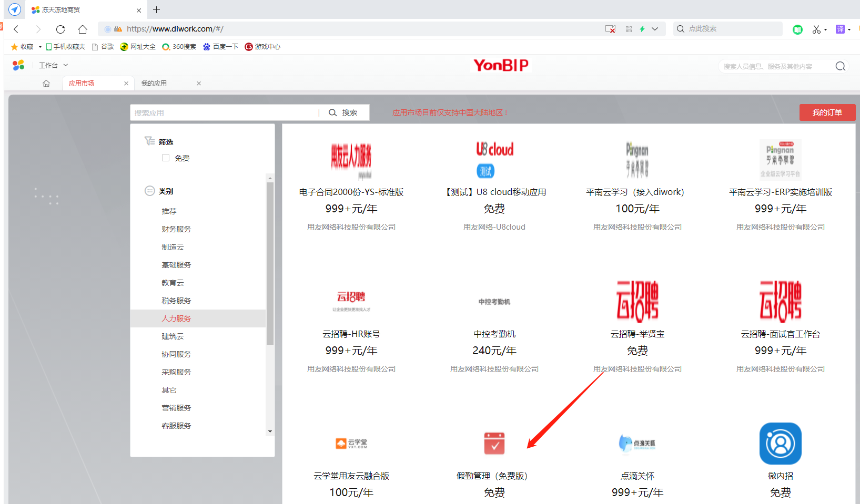Switch to the 应用市场 tab
This screenshot has width=860, height=504.
[x=82, y=84]
